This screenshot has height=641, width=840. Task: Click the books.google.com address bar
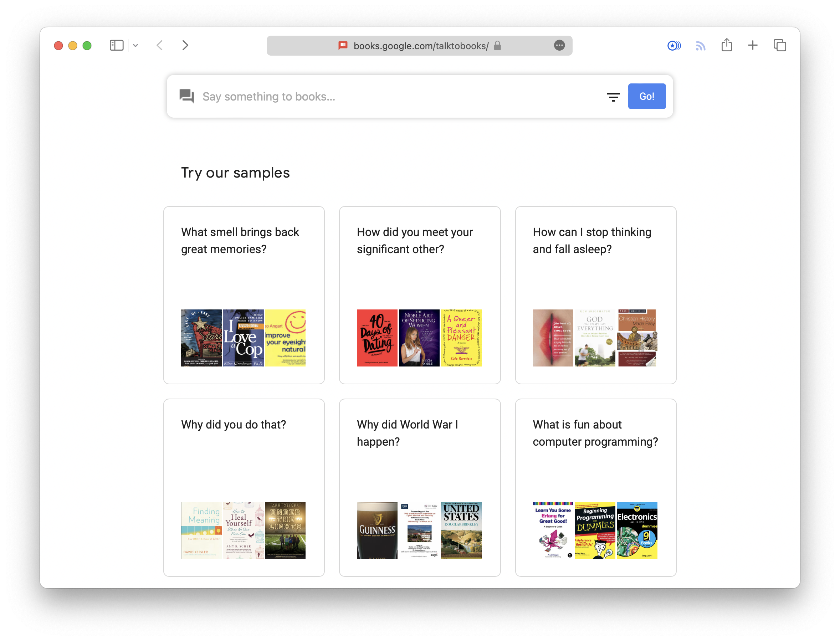point(420,46)
